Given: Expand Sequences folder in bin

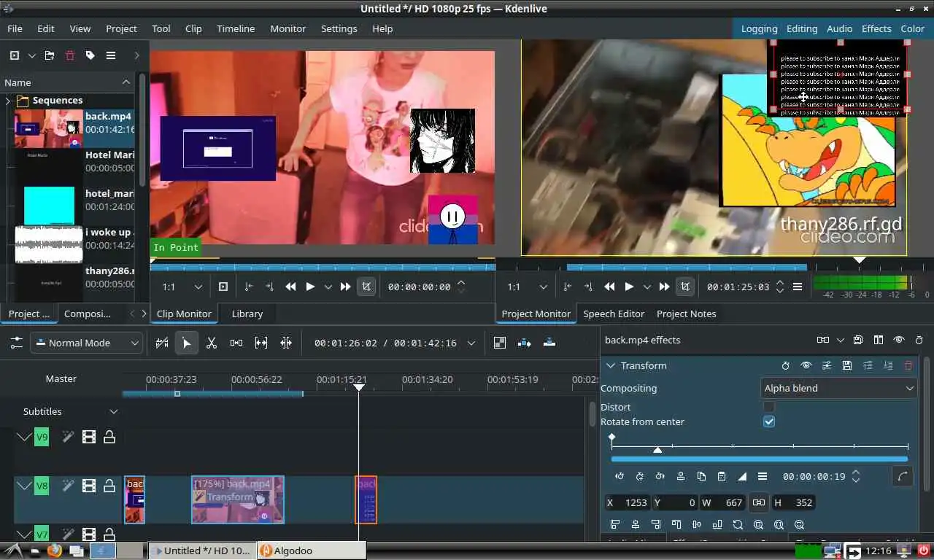Looking at the screenshot, I should (x=8, y=101).
